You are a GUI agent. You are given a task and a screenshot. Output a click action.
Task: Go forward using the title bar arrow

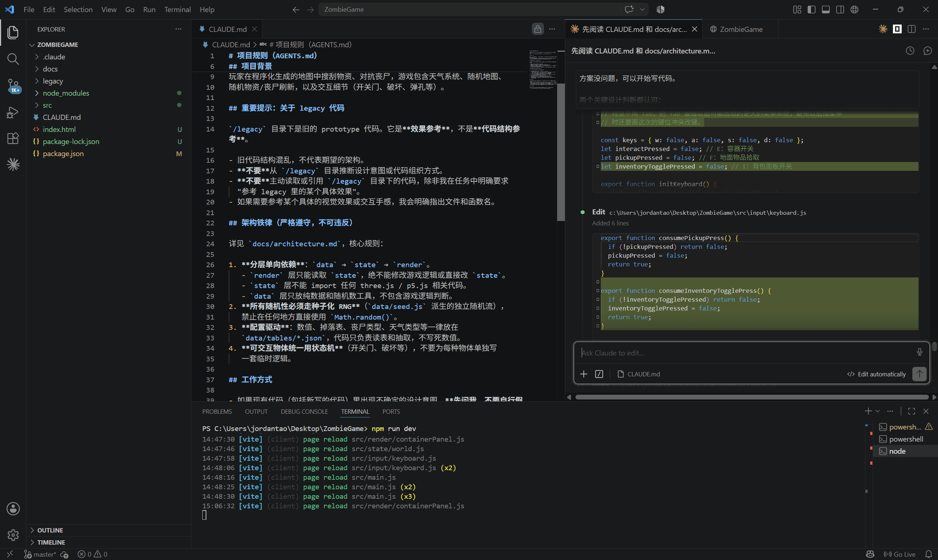pyautogui.click(x=310, y=10)
